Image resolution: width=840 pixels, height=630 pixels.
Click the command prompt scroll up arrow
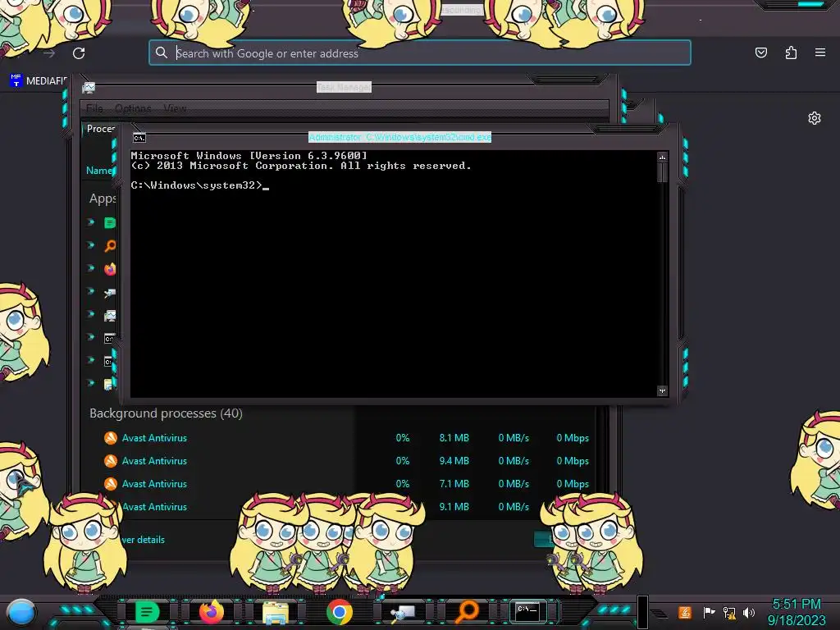[662, 157]
